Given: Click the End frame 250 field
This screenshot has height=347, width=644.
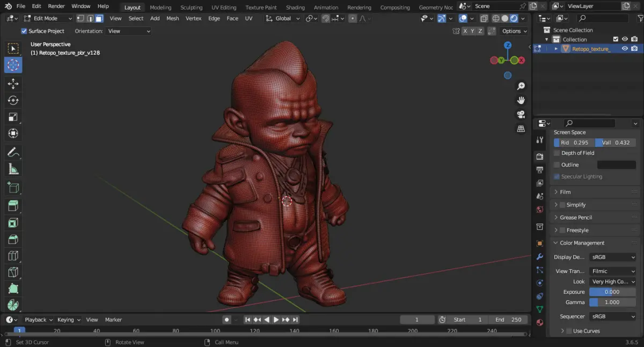Looking at the screenshot, I should pyautogui.click(x=508, y=320).
